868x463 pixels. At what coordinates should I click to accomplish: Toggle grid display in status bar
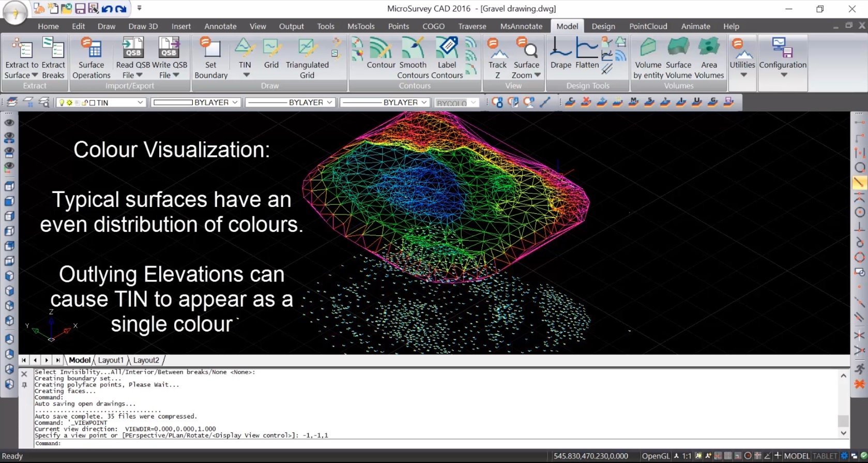[x=728, y=456]
